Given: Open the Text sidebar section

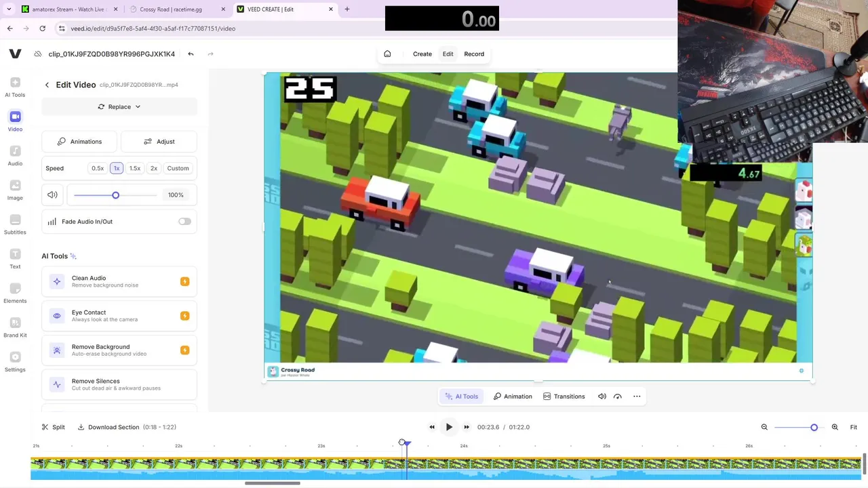Looking at the screenshot, I should (15, 259).
